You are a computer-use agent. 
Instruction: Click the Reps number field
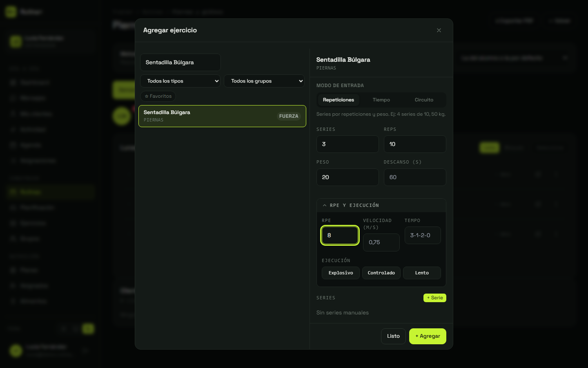415,144
